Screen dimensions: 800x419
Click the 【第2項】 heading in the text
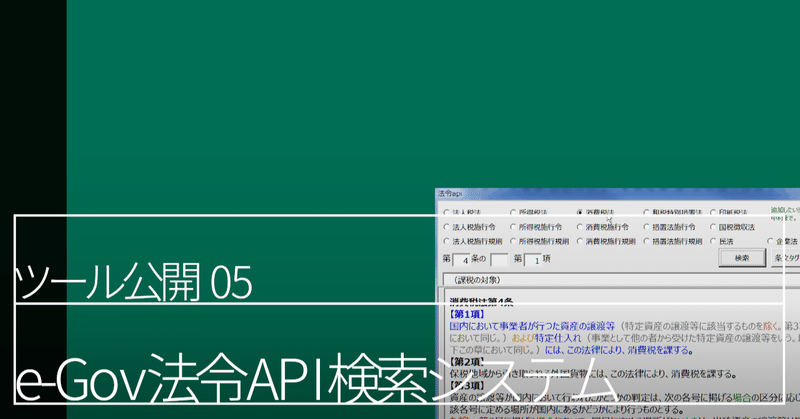click(x=467, y=362)
